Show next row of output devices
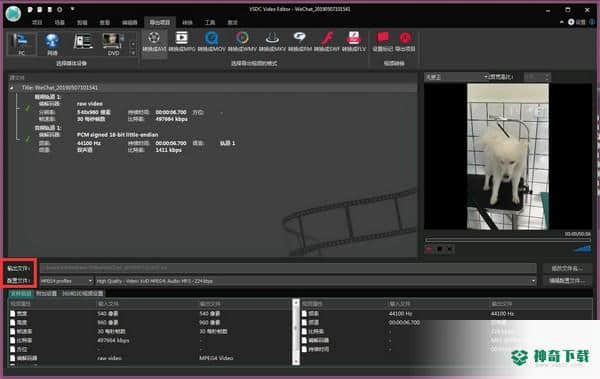Image resolution: width=600 pixels, height=379 pixels. coord(133,53)
